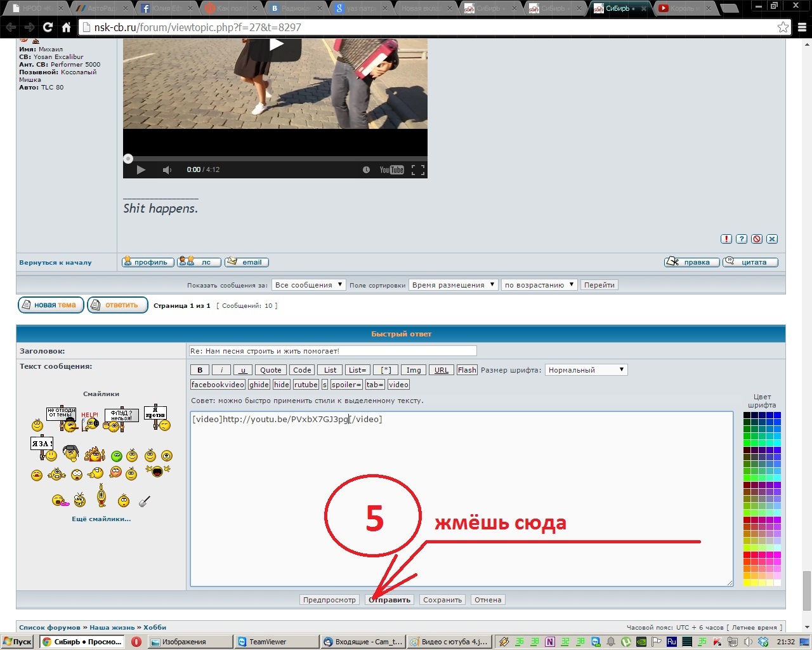Bookmark the page with the star icon
Image resolution: width=812 pixels, height=650 pixels.
pos(783,27)
